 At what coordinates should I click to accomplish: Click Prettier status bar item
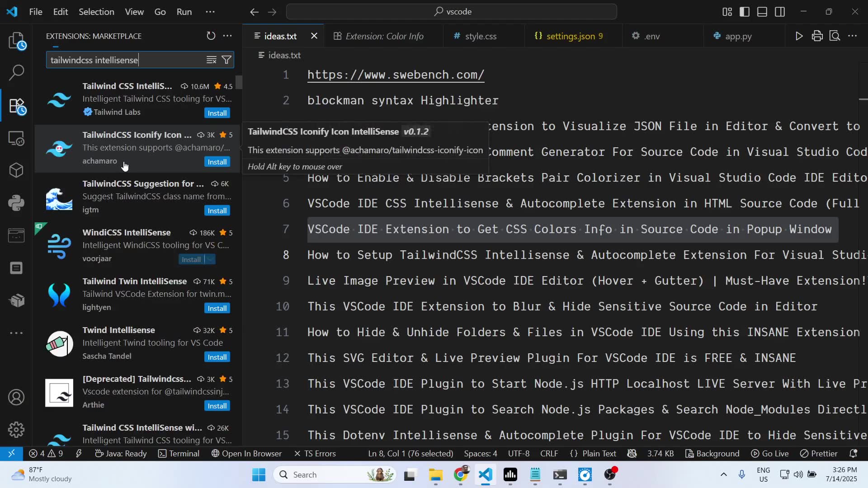point(819,454)
